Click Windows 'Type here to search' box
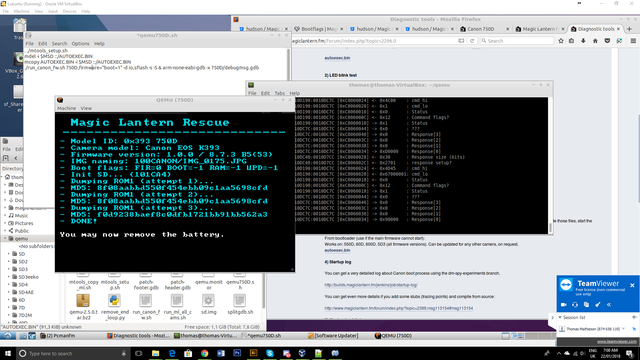640x360 pixels. pyautogui.click(x=73, y=353)
